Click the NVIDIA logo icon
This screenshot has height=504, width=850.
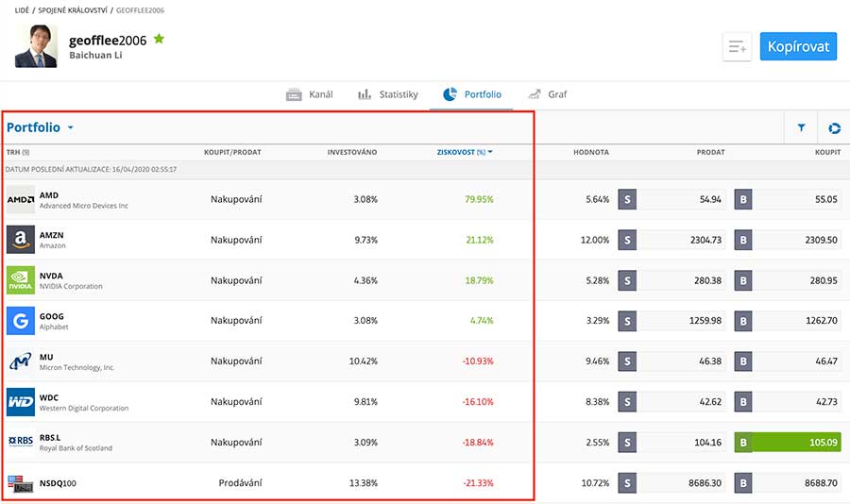pyautogui.click(x=21, y=280)
